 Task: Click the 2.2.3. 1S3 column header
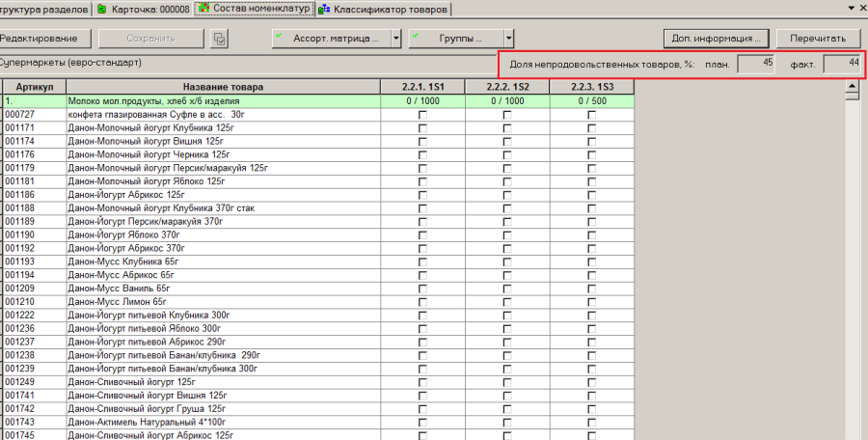click(592, 87)
